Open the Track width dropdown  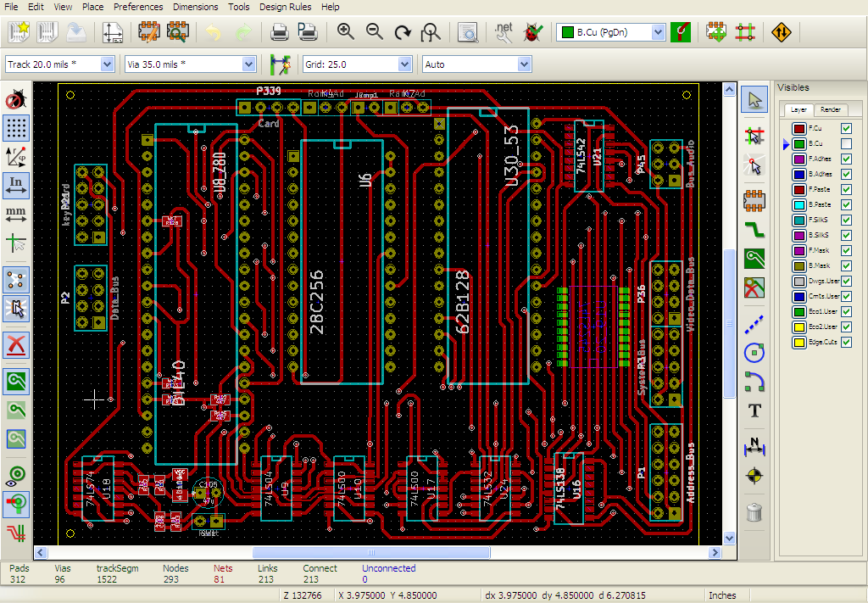(x=107, y=64)
